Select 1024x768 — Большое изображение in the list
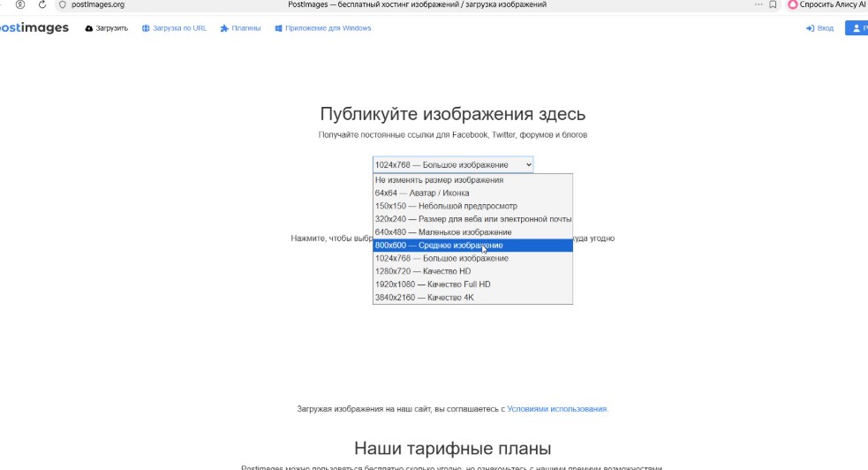 point(472,258)
